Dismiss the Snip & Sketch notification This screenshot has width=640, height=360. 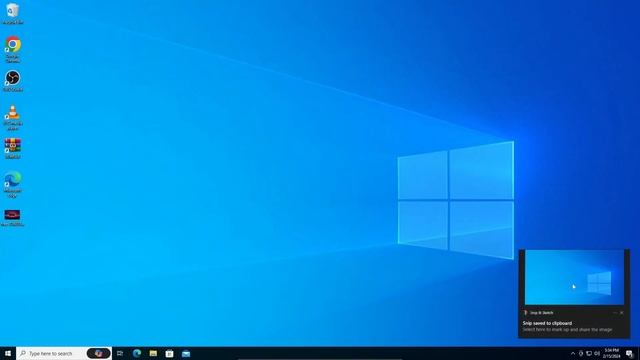[x=622, y=313]
